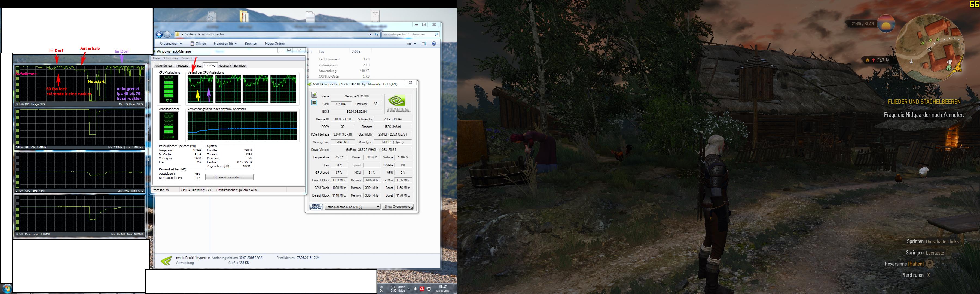Image resolution: width=980 pixels, height=294 pixels.
Task: Show hidden tray icons arrow
Action: pyautogui.click(x=409, y=289)
